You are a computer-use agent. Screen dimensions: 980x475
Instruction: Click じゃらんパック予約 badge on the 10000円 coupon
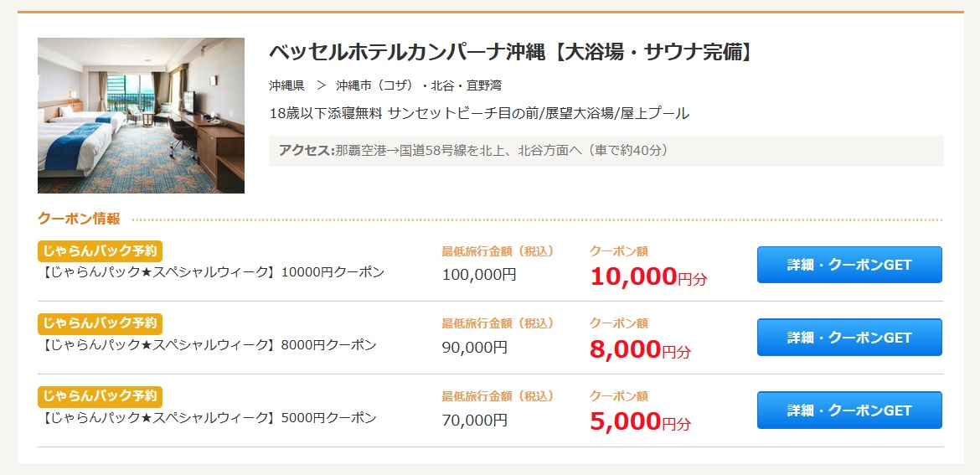(100, 251)
